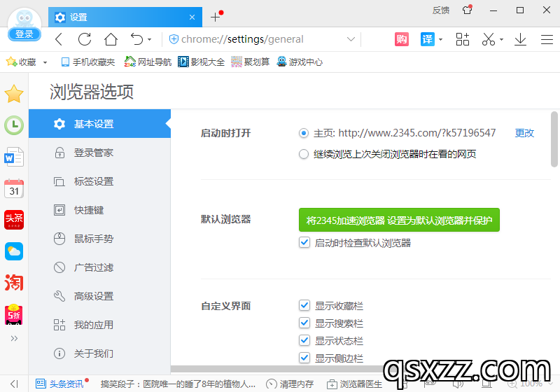Click the sidebar favorites star icon
The width and height of the screenshot is (560, 392).
point(14,94)
